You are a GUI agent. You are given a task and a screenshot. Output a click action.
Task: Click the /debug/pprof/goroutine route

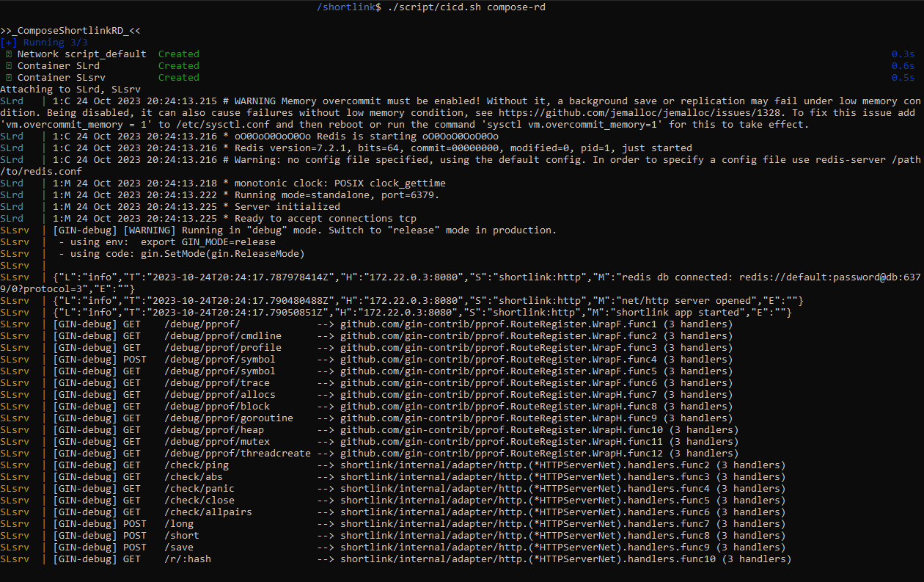point(229,418)
